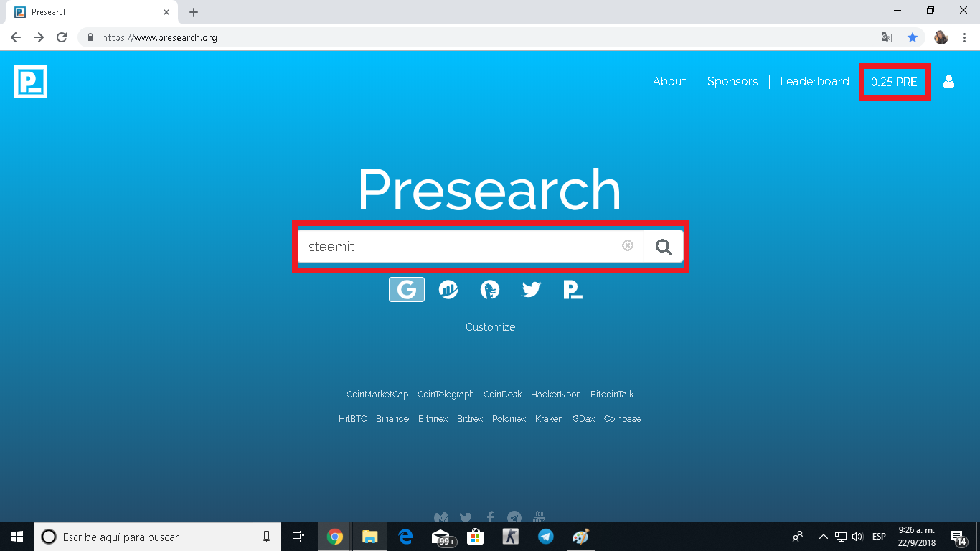Open the clock showing 9:26 a. m.

point(916,537)
